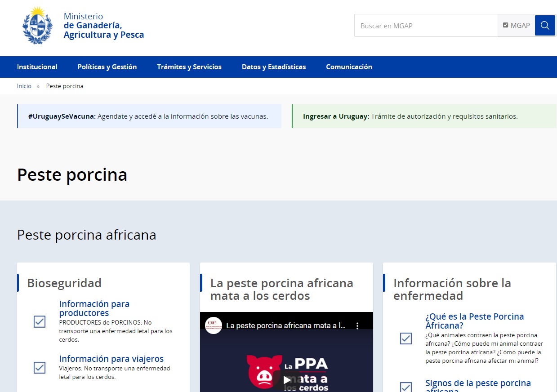Expand the Políticas y Gestión menu
Image resolution: width=557 pixels, height=392 pixels.
[107, 67]
